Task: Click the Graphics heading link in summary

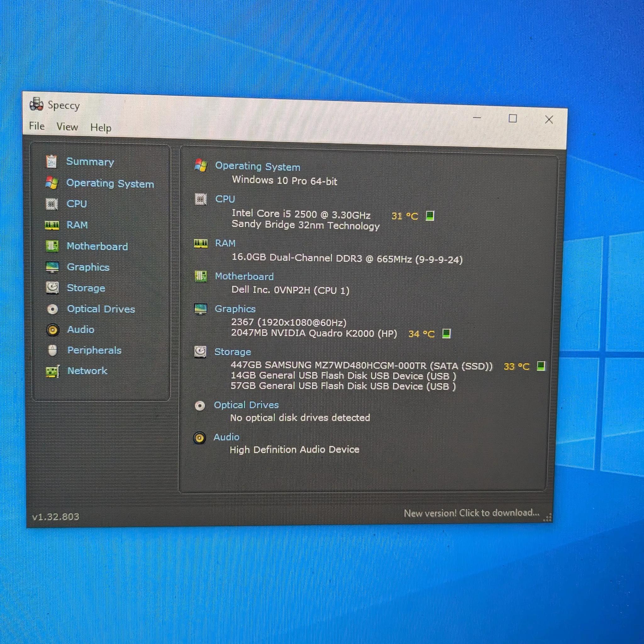Action: [x=235, y=309]
